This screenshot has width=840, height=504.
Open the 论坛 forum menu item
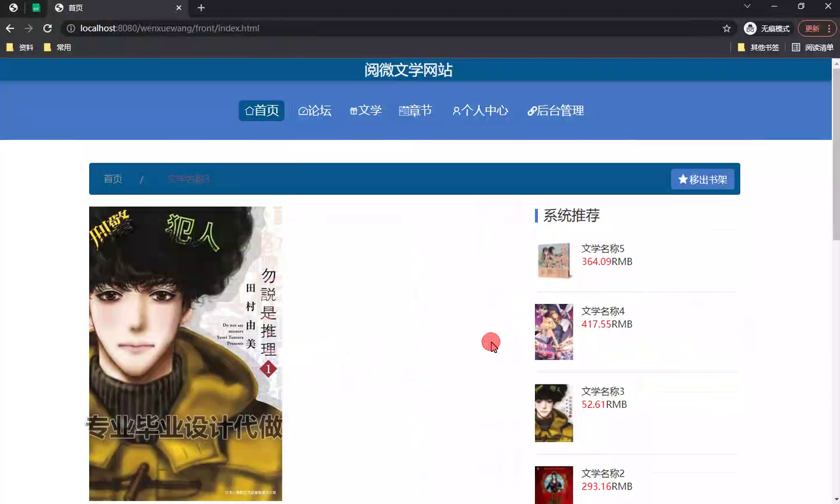pos(315,110)
